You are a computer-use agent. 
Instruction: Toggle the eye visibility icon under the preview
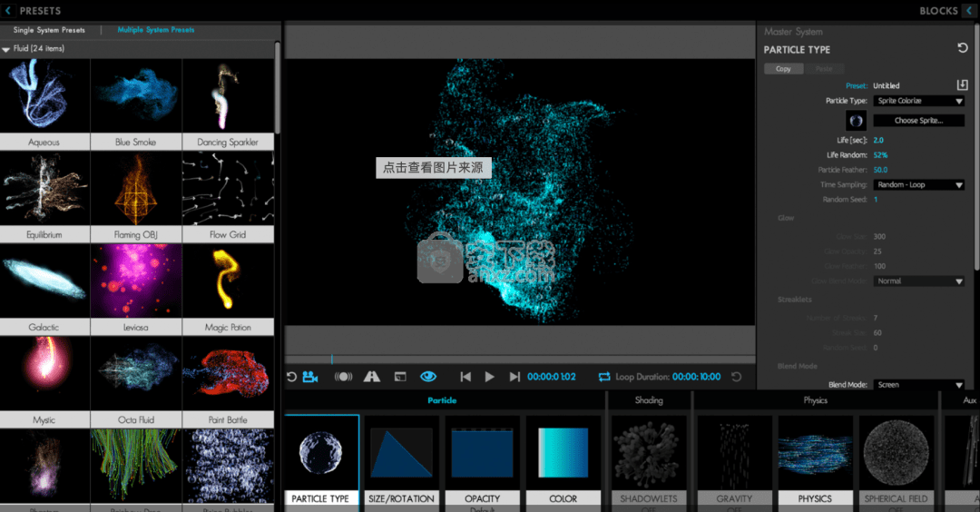(428, 377)
